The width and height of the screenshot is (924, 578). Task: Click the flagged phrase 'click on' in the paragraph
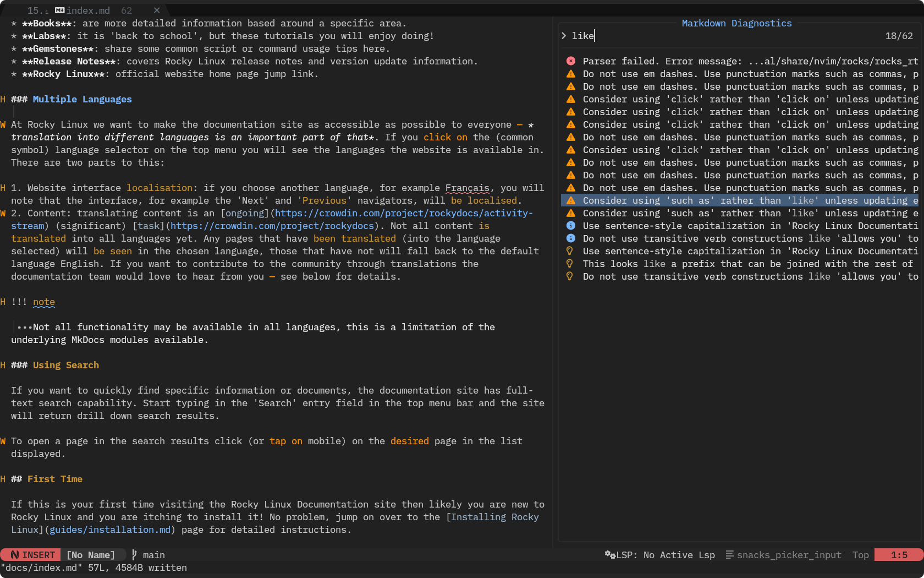(446, 137)
